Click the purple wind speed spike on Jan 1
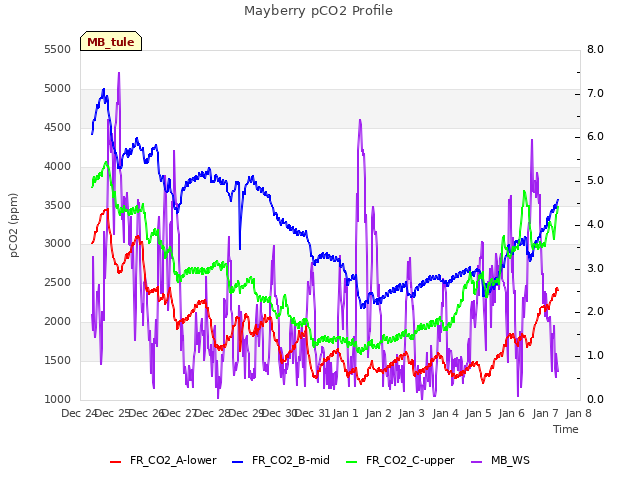The image size is (640, 480). pyautogui.click(x=360, y=120)
